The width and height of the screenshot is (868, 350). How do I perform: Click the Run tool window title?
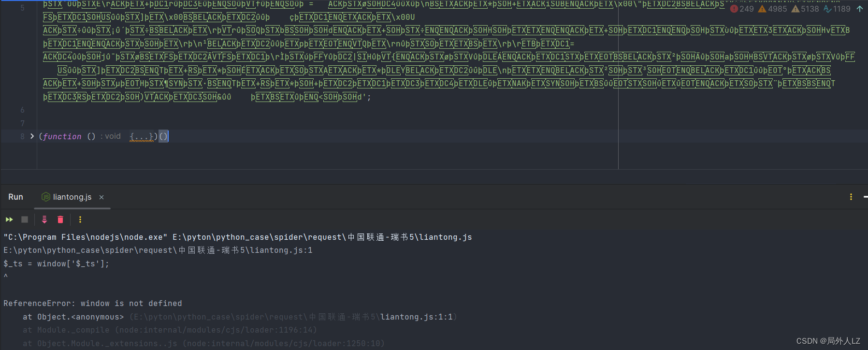click(x=15, y=197)
